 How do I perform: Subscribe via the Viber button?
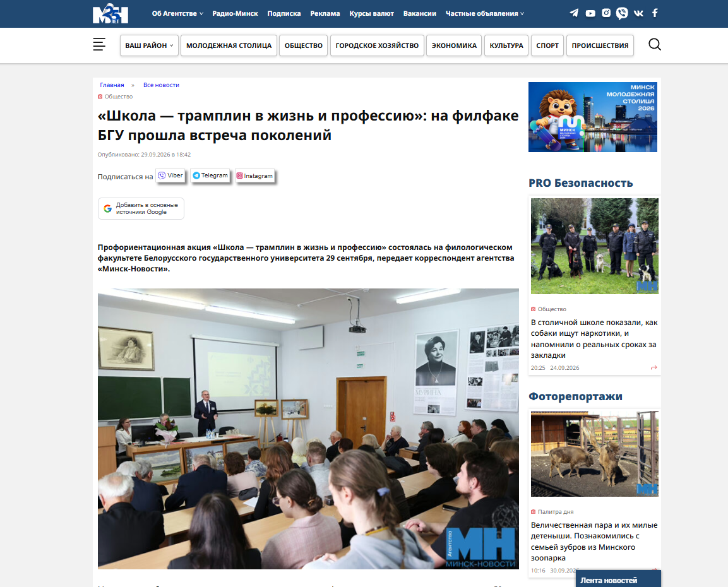tap(170, 176)
